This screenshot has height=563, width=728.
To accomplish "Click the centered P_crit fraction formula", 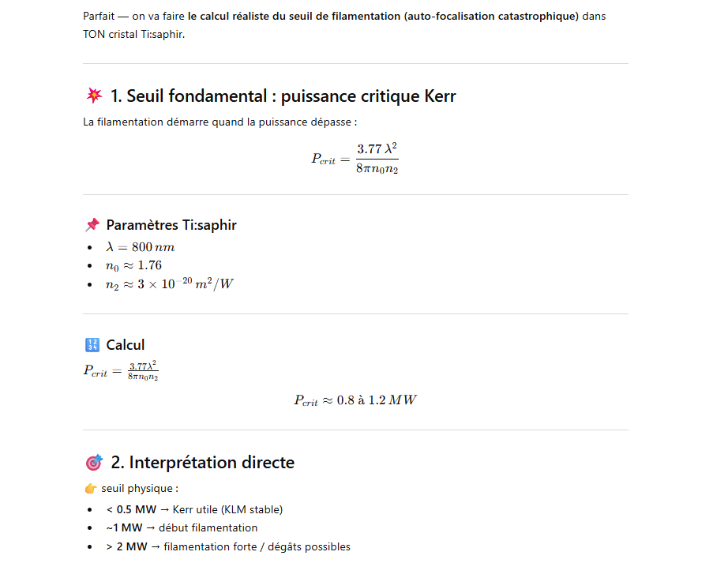I will pyautogui.click(x=355, y=158).
